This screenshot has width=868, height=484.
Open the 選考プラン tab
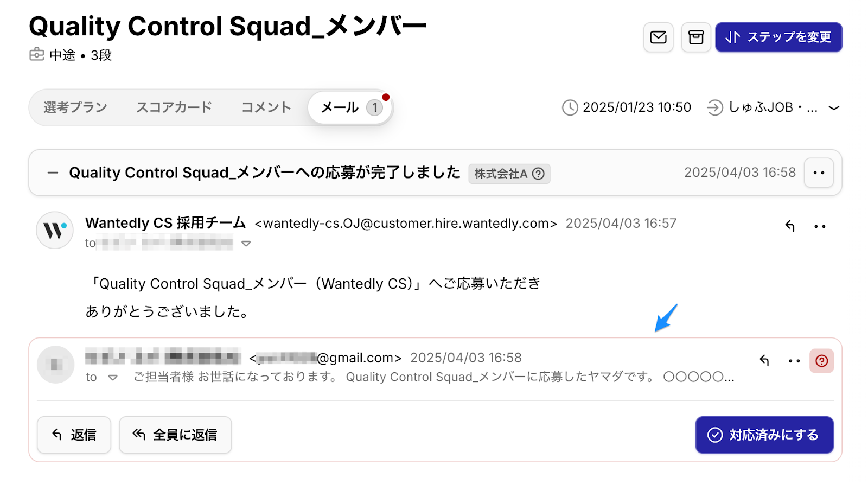[x=75, y=107]
